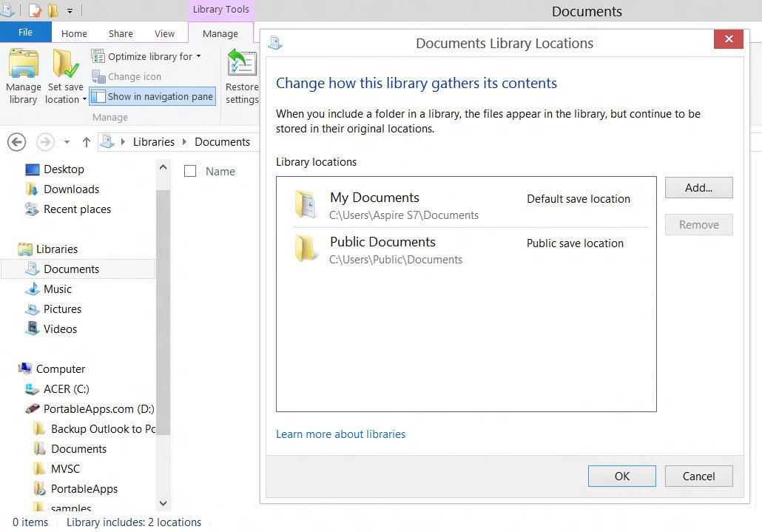Click navigation pane scroll down arrow
Viewport: 762px width, 532px height.
point(163,503)
